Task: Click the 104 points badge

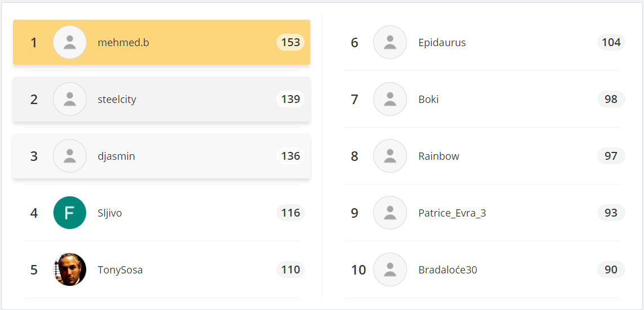Action: [611, 43]
